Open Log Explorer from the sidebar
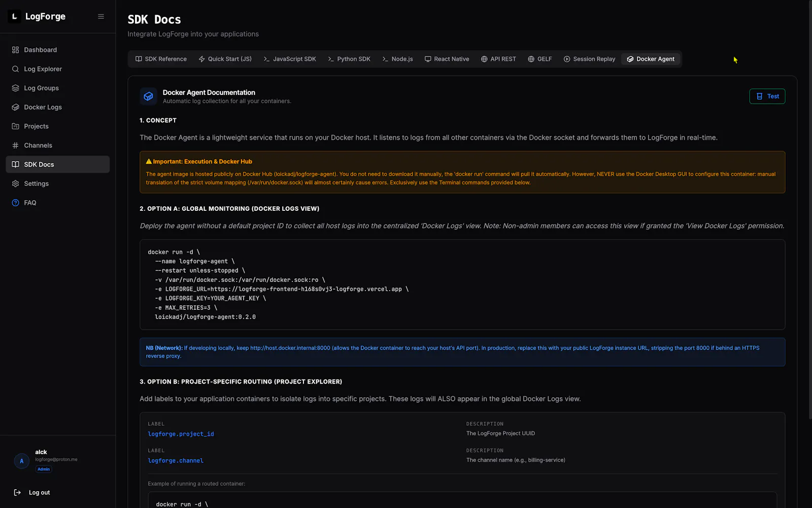812x508 pixels. (57, 69)
